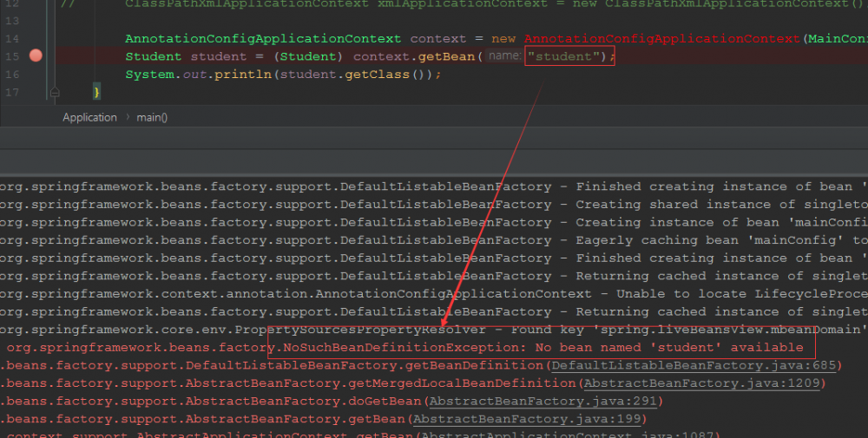Open the main() breadcrumb
The width and height of the screenshot is (868, 438).
pos(152,117)
